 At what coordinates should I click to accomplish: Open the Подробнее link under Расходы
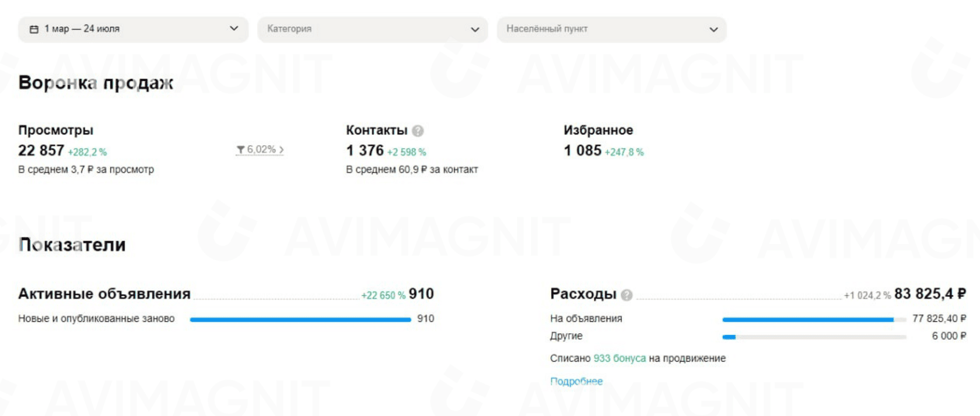(576, 381)
